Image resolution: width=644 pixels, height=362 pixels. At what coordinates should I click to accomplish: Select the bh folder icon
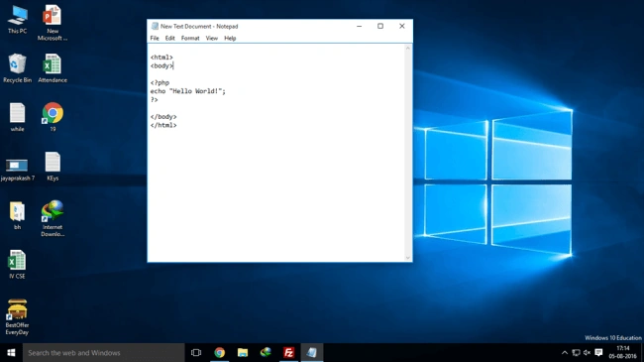[x=17, y=215]
